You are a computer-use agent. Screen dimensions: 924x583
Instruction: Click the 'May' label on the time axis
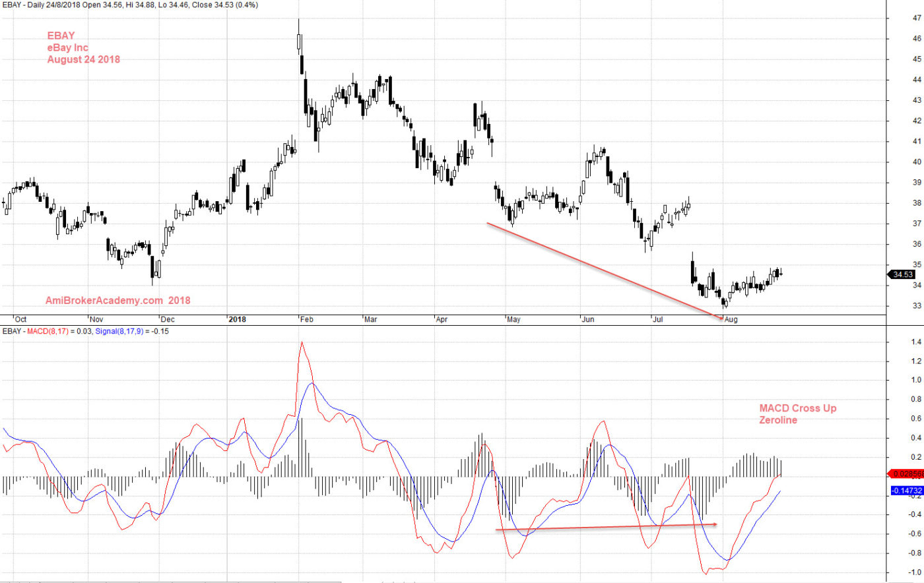(513, 319)
